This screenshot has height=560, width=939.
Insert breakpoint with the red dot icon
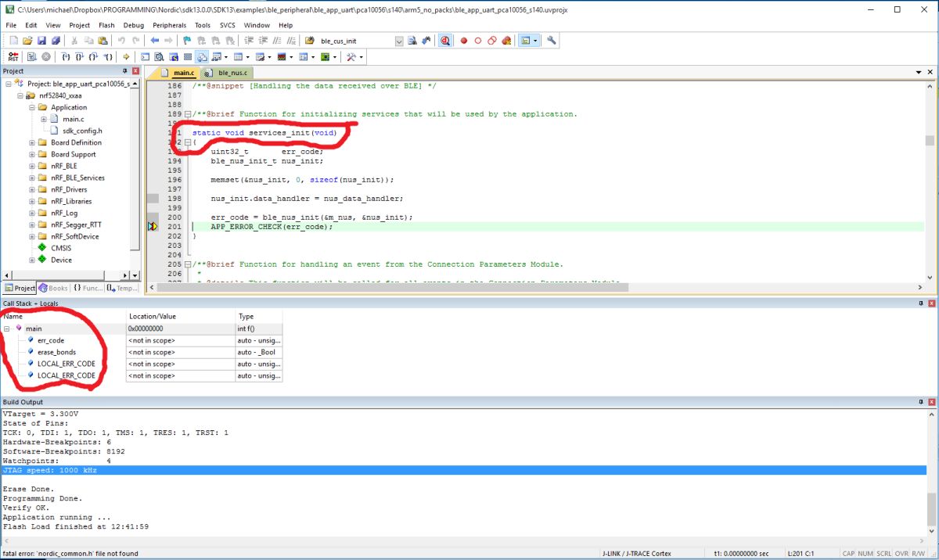click(463, 41)
